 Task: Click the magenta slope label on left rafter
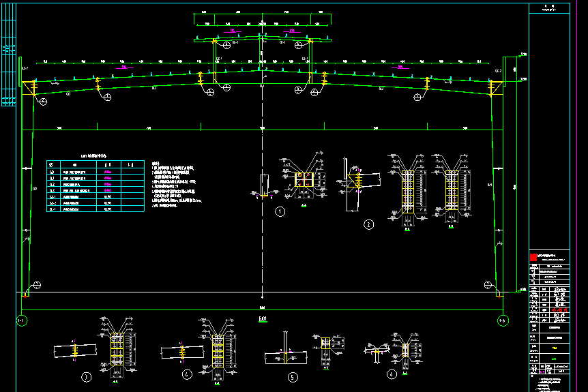[x=123, y=67]
